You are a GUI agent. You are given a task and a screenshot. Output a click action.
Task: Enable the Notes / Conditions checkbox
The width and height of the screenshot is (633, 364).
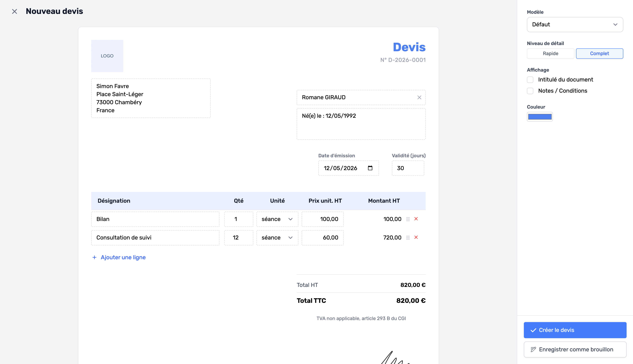click(530, 91)
